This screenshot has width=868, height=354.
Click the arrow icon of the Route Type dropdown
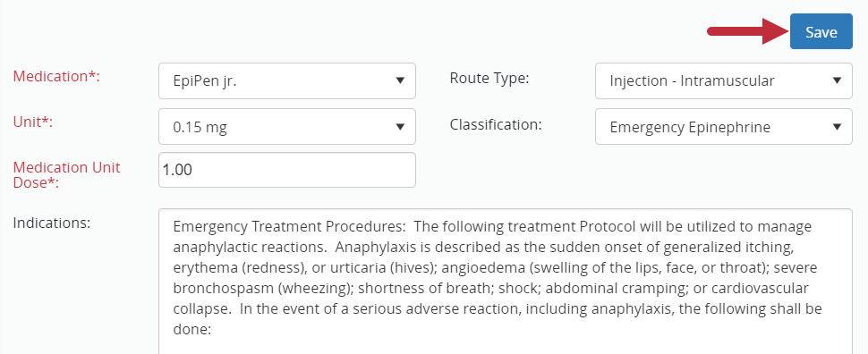pyautogui.click(x=837, y=80)
